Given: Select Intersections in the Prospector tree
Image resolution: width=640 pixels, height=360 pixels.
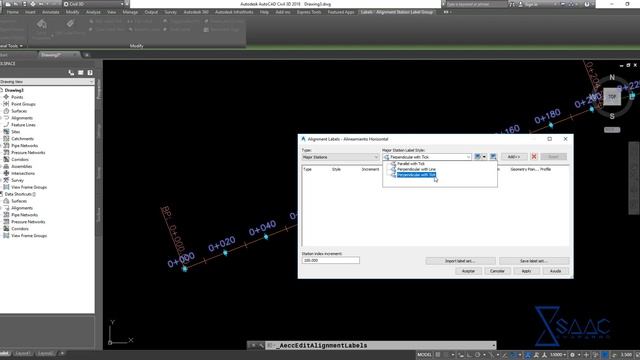Looking at the screenshot, I should pyautogui.click(x=24, y=173).
